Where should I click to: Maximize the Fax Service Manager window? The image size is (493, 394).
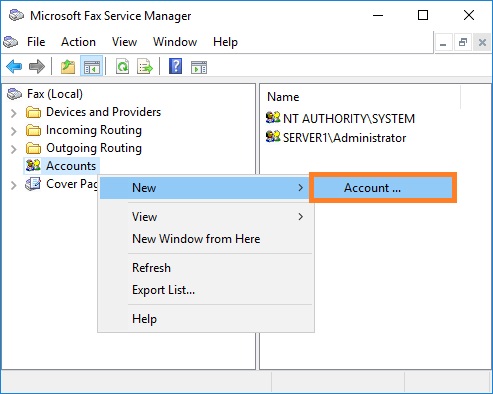[423, 15]
